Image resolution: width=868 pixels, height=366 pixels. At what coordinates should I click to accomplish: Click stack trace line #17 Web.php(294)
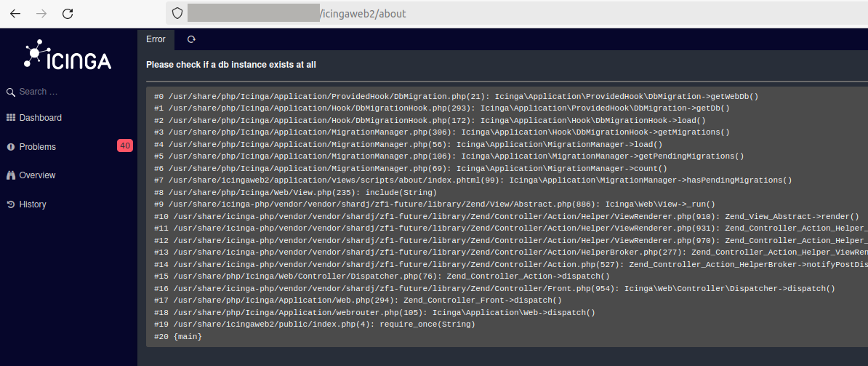[358, 301]
